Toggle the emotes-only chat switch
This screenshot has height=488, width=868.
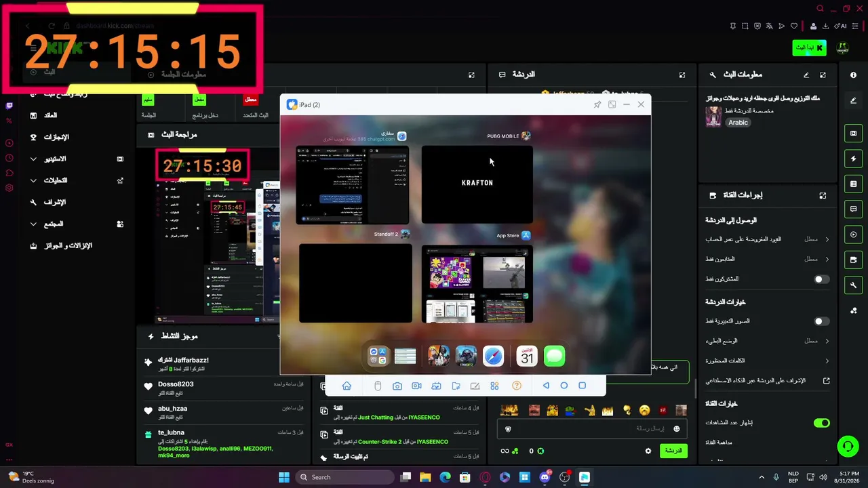pyautogui.click(x=821, y=321)
